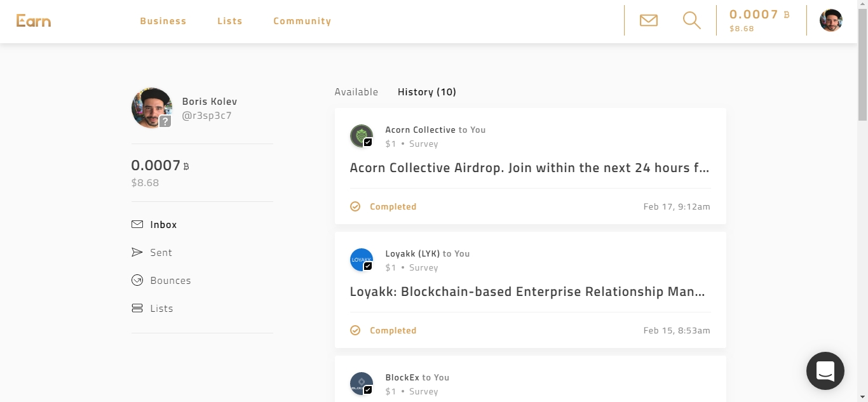Click the page vertical scrollbar
Viewport: 868px width, 402px height.
[862, 201]
